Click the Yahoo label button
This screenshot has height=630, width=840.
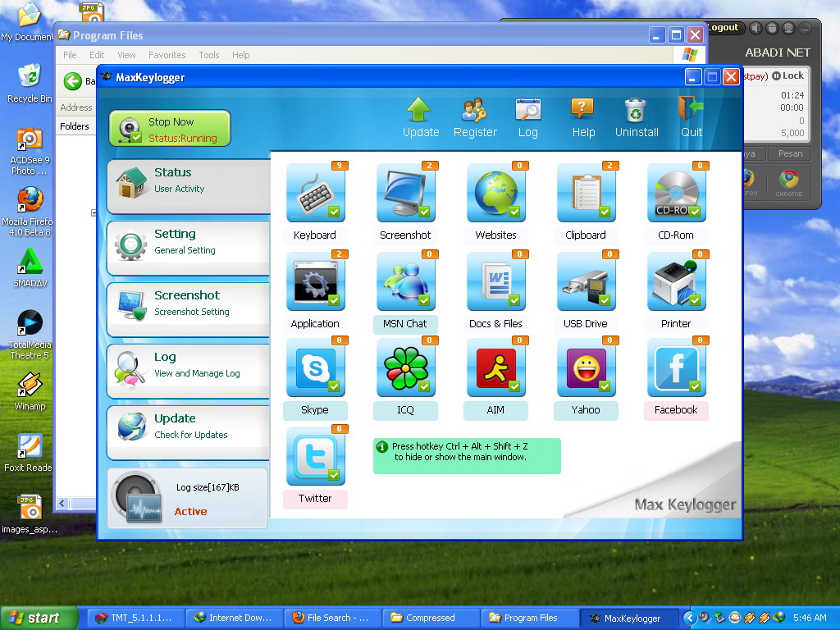(x=586, y=410)
